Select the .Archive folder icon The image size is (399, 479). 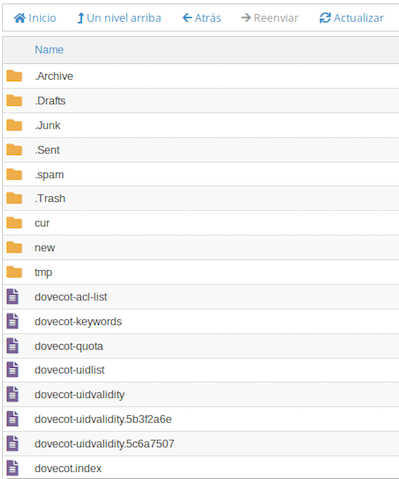tap(14, 76)
